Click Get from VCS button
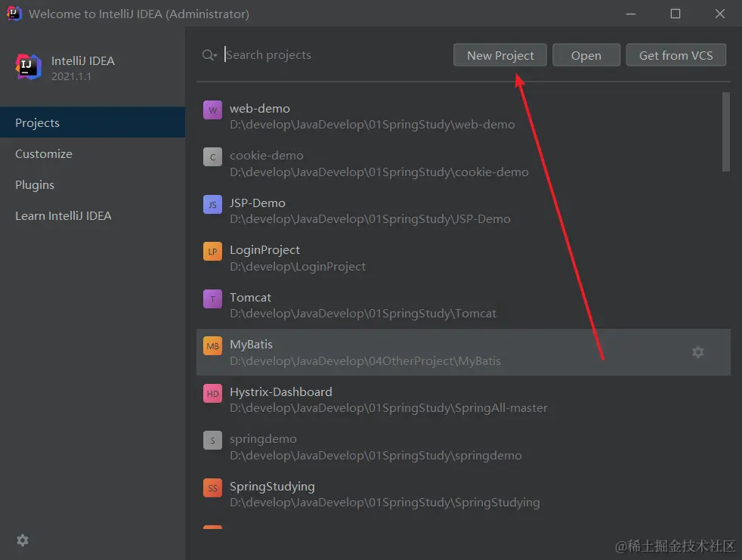Viewport: 742px width, 560px height. (676, 55)
